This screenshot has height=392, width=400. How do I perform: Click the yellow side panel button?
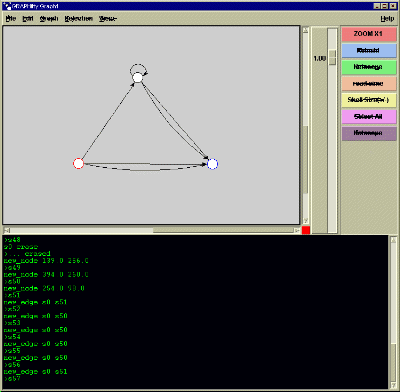point(369,100)
